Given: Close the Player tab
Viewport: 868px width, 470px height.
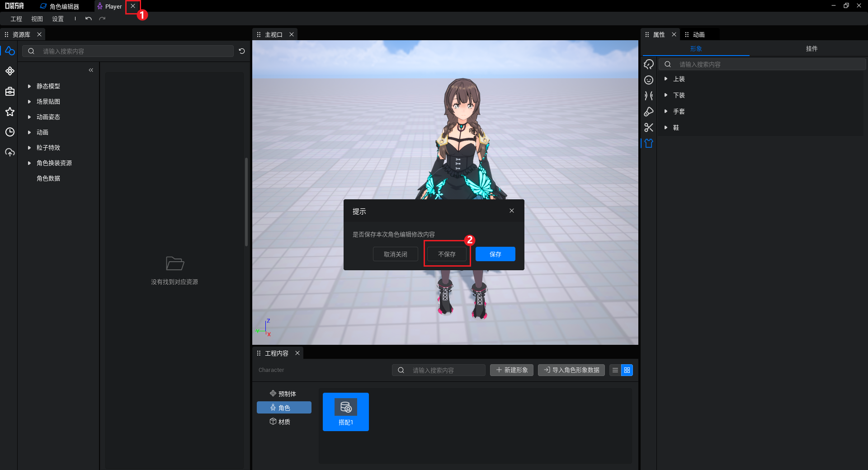Looking at the screenshot, I should pos(133,6).
